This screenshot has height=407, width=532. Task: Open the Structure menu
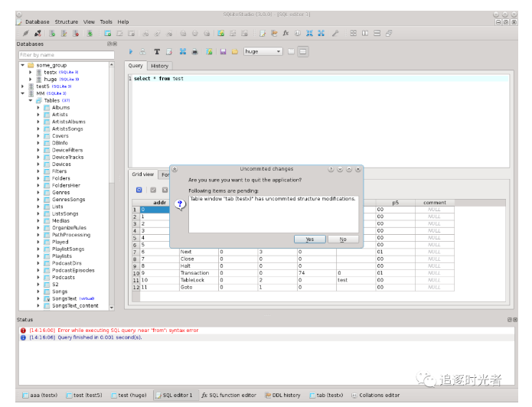[66, 22]
